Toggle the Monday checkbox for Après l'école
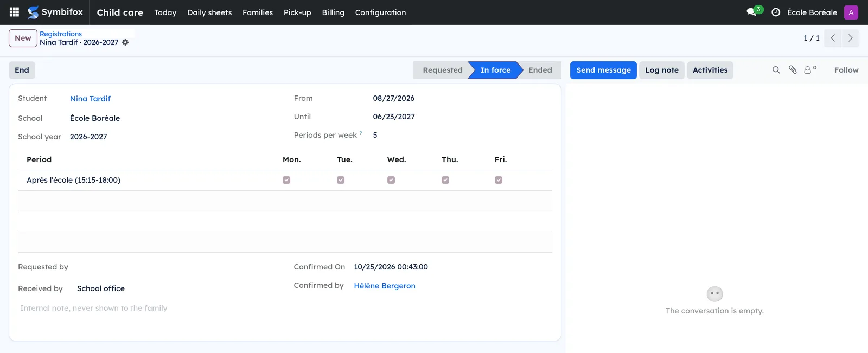Screen dimensions: 868x353 (x=286, y=180)
